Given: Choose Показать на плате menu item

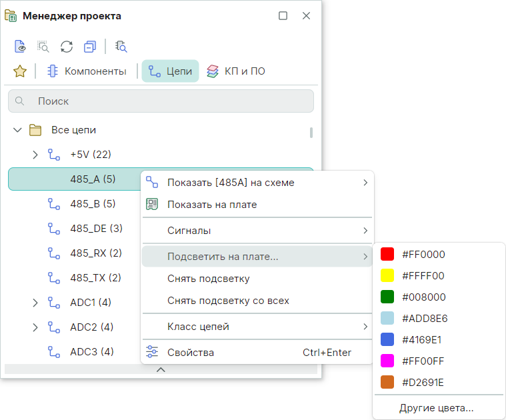Looking at the screenshot, I should pos(211,205).
